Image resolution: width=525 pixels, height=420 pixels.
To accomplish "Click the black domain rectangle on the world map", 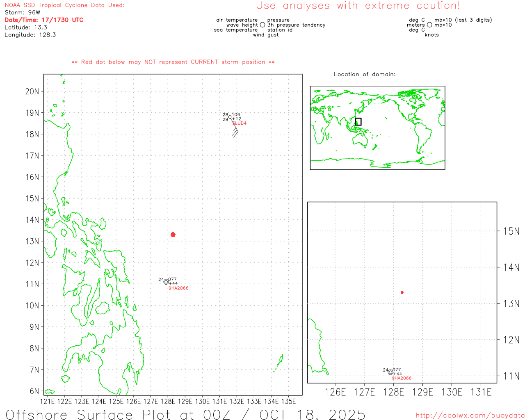I will pos(358,121).
